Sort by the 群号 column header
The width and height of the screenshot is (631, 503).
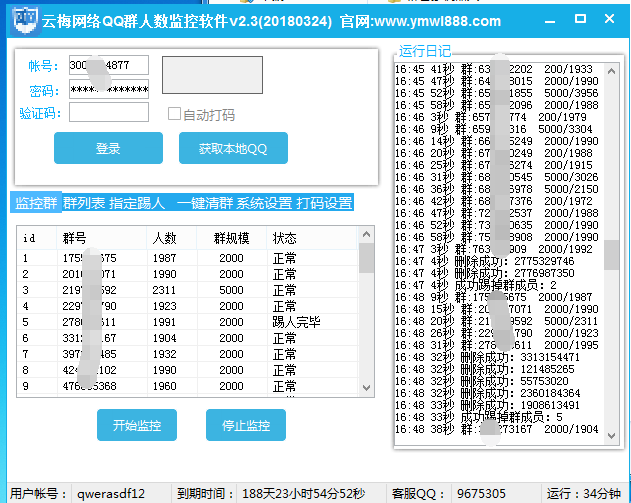(102, 238)
